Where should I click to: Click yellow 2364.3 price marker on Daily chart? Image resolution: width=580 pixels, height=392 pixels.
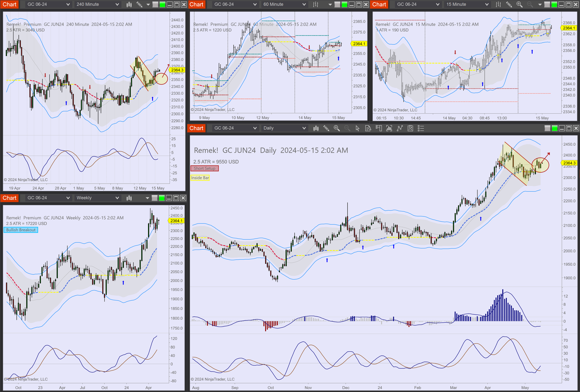[x=569, y=163]
